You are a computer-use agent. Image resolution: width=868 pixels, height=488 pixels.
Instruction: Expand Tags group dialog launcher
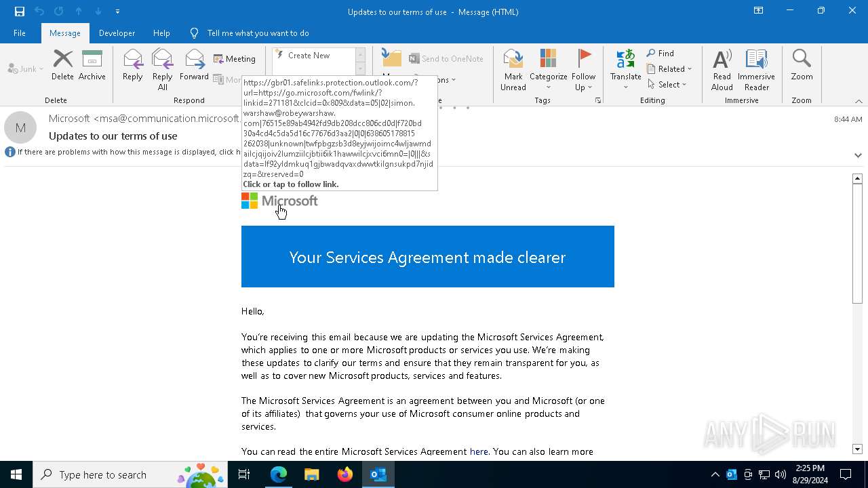(598, 100)
